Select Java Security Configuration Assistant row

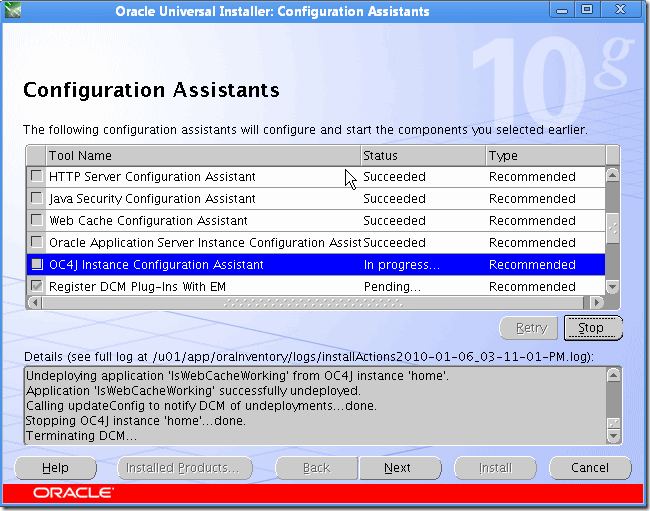tap(315, 199)
